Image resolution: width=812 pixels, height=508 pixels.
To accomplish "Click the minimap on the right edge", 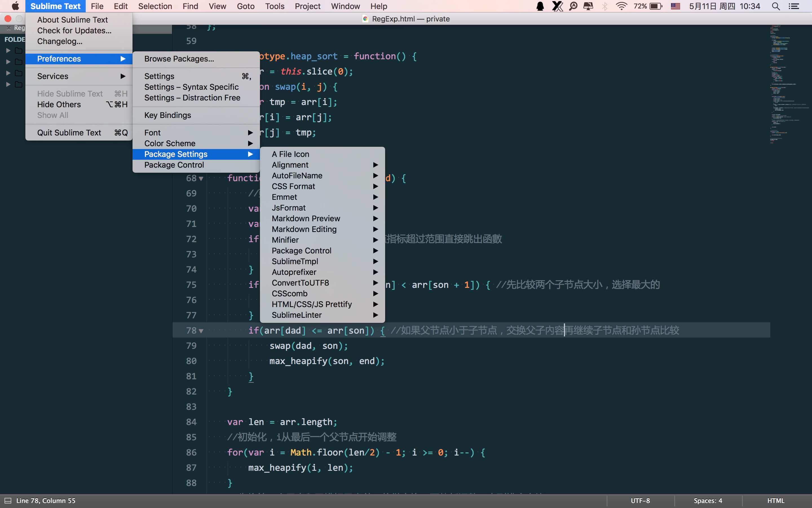I will coord(789,84).
